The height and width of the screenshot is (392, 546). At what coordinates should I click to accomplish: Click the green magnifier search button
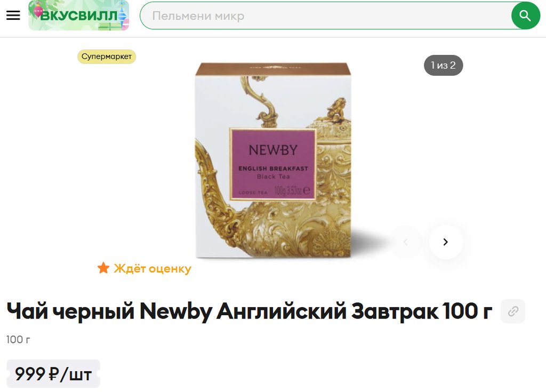(525, 15)
